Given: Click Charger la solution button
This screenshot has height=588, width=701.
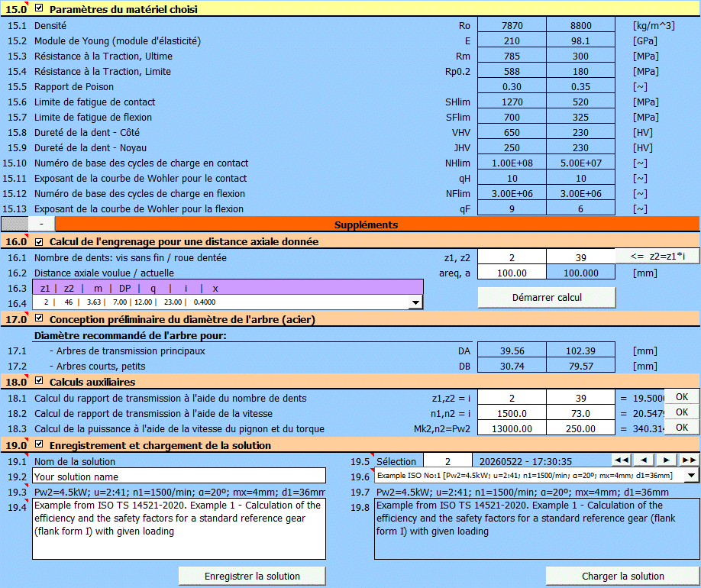Looking at the screenshot, I should point(623,576).
